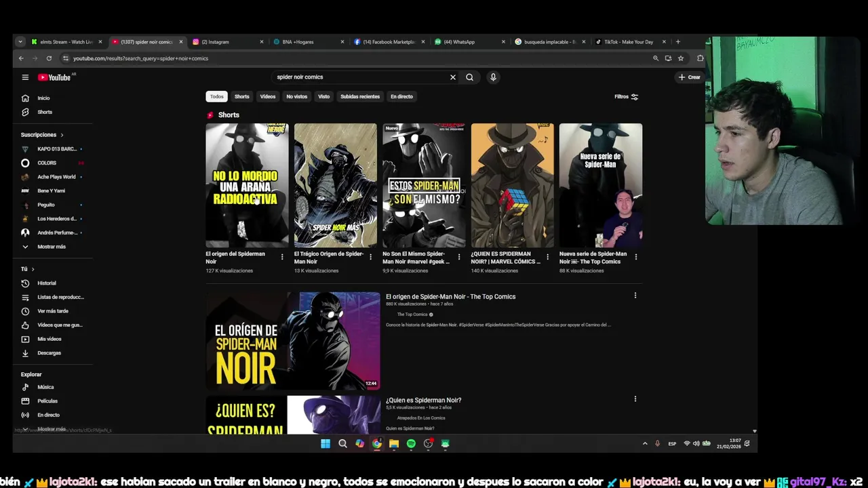Open Andrés Perfume... channel subscription
Image resolution: width=868 pixels, height=488 pixels.
56,232
